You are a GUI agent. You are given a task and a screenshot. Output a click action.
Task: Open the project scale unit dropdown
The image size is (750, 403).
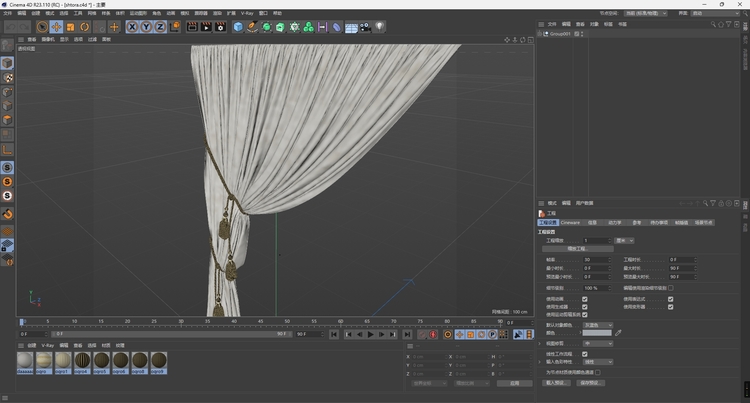pos(624,240)
